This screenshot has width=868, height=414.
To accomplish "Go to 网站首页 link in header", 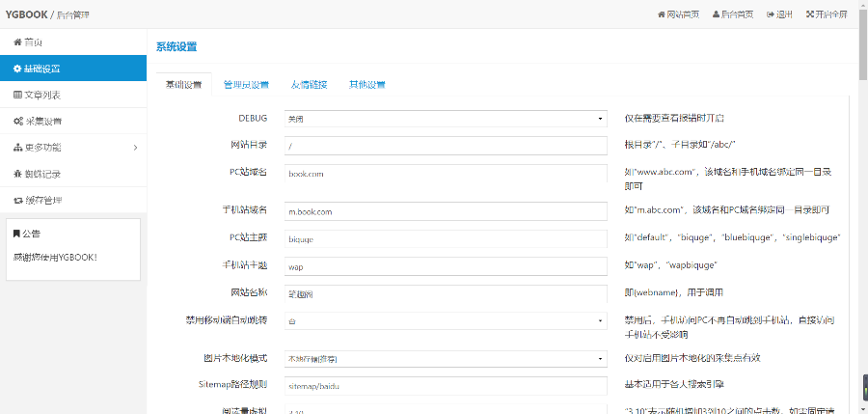I will pyautogui.click(x=678, y=15).
